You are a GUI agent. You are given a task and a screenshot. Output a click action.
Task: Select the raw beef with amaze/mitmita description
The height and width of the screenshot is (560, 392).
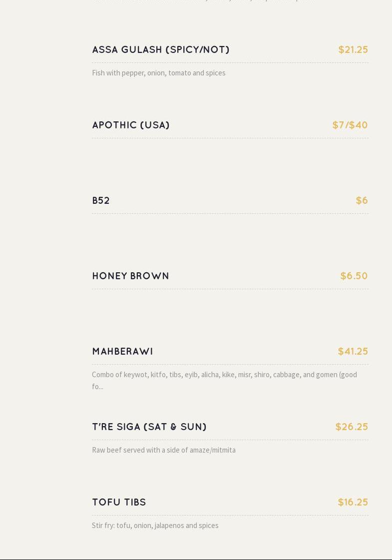(x=163, y=450)
